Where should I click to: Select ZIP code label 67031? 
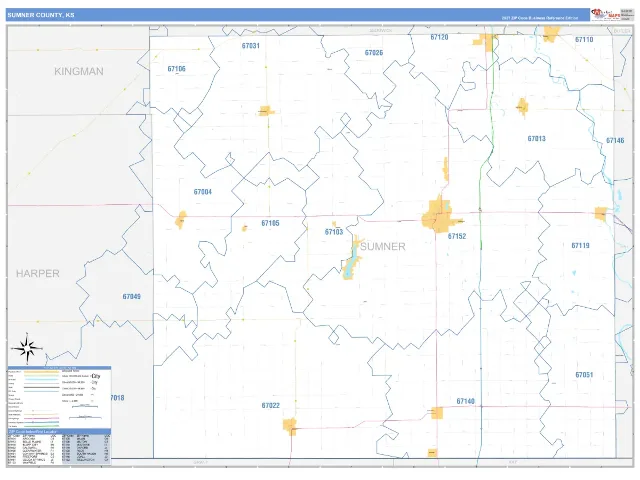pyautogui.click(x=251, y=46)
